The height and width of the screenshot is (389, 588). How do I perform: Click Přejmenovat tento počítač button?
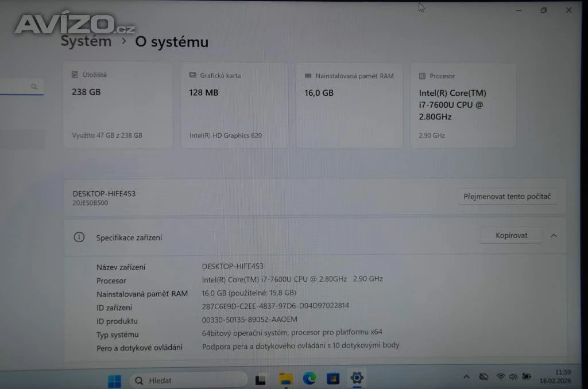click(507, 196)
